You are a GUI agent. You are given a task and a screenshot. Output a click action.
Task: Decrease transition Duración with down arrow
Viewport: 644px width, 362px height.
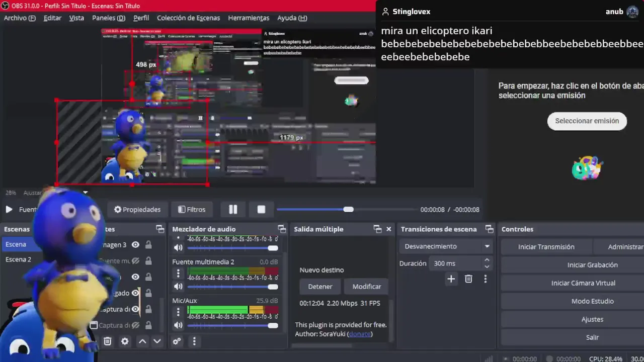click(487, 266)
